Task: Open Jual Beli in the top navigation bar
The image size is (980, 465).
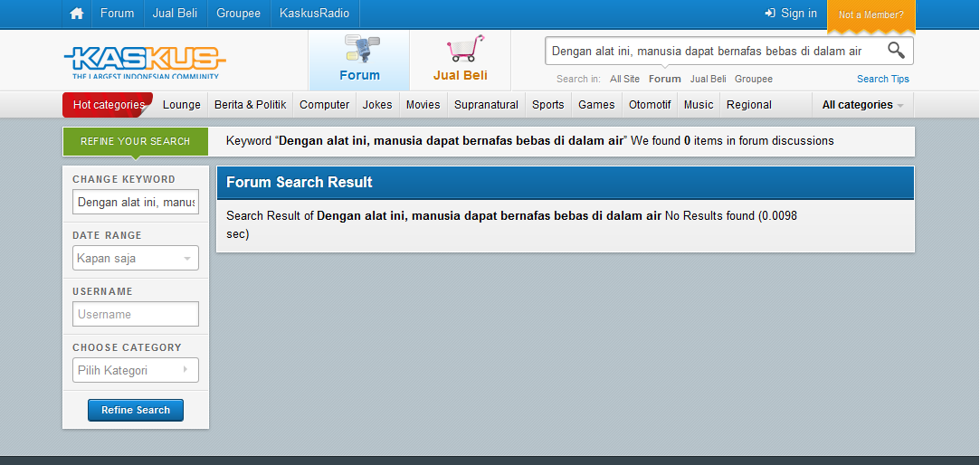Action: coord(175,14)
